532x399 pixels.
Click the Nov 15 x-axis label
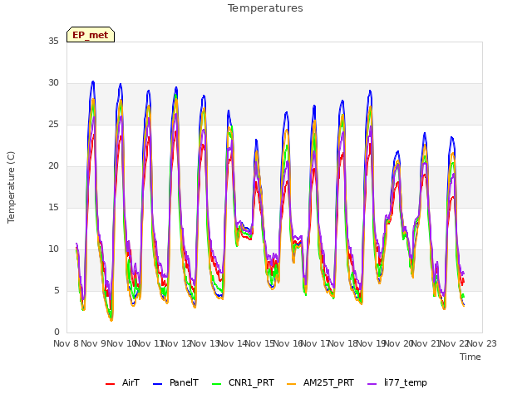point(259,343)
